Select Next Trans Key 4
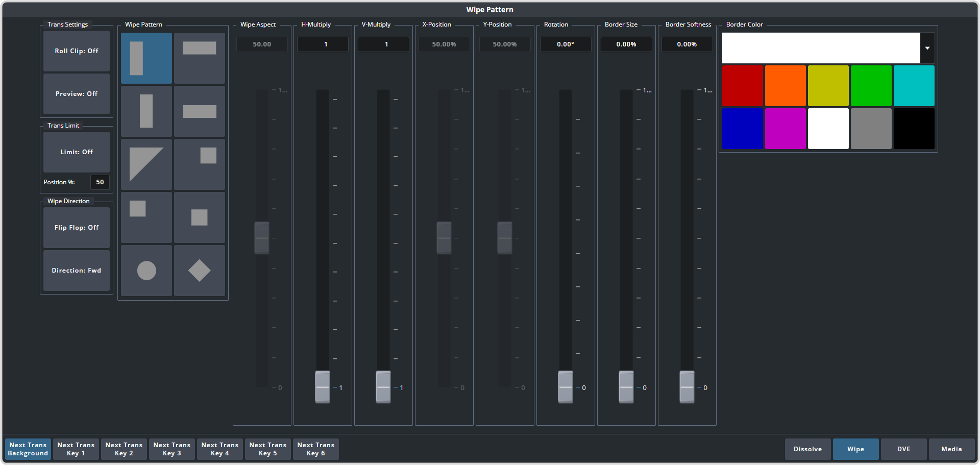 (220, 449)
